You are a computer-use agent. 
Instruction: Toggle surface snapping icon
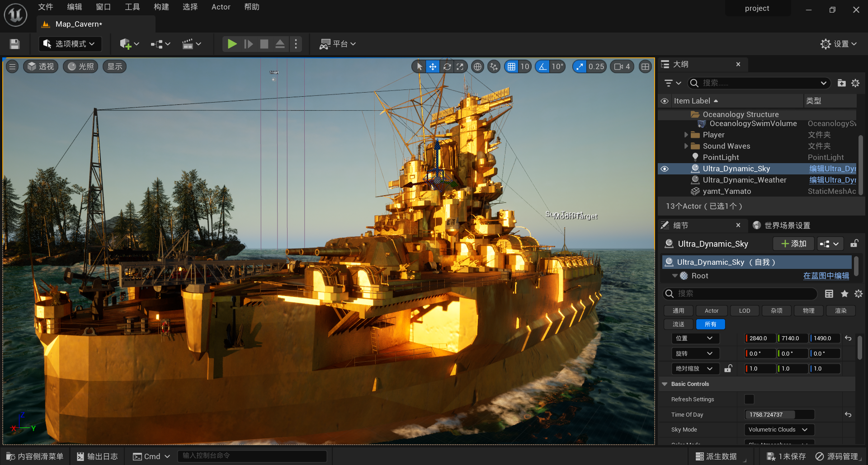(494, 67)
